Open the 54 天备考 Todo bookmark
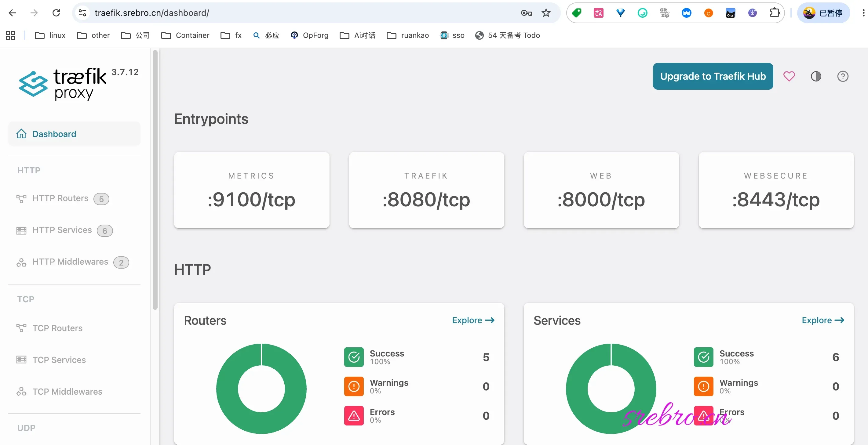Image resolution: width=868 pixels, height=445 pixels. [508, 35]
